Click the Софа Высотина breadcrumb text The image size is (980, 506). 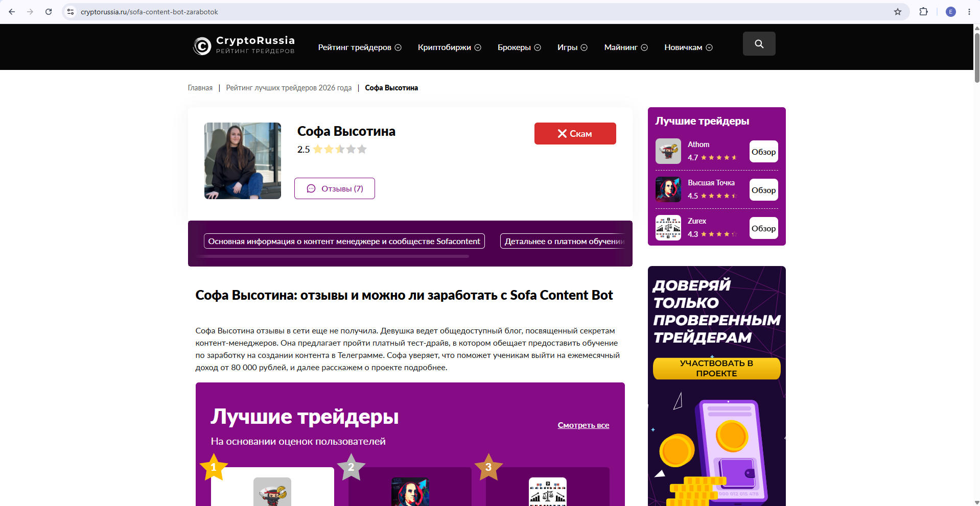tap(391, 88)
